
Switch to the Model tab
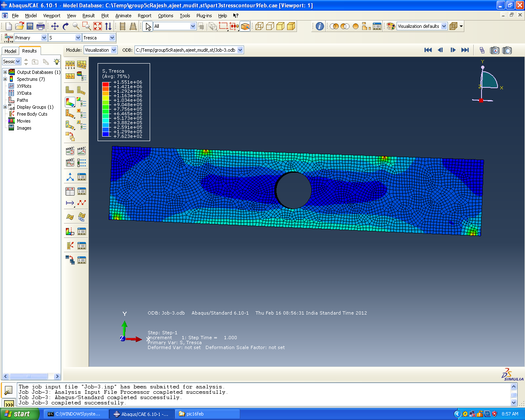pos(10,51)
